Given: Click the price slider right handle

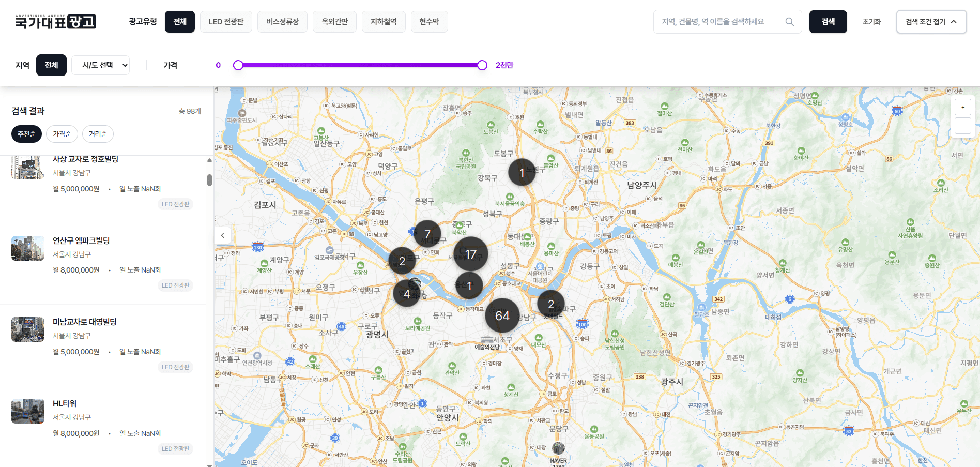Looking at the screenshot, I should pyautogui.click(x=482, y=65).
